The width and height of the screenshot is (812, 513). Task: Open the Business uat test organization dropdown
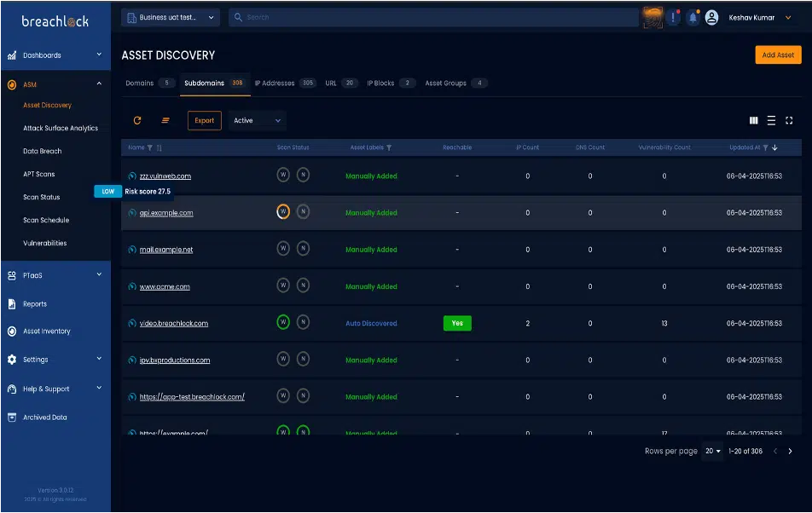coord(171,18)
